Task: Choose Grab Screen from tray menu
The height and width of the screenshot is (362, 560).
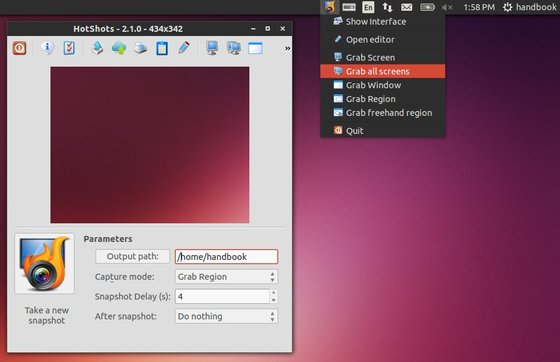Action: point(382,57)
